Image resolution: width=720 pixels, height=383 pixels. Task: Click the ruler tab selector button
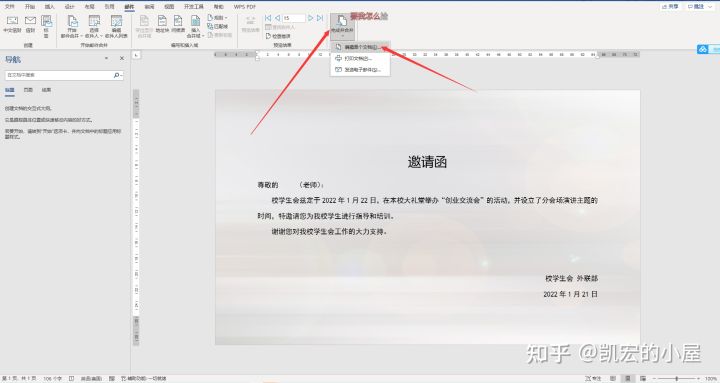click(137, 55)
